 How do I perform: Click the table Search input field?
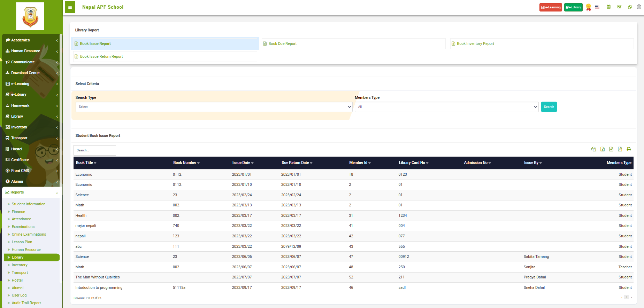click(95, 150)
